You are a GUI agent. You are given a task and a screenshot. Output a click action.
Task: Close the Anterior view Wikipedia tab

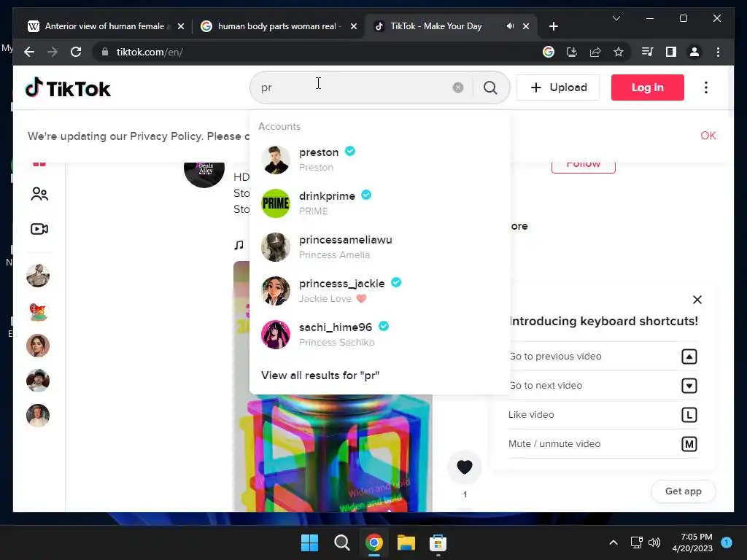click(181, 26)
